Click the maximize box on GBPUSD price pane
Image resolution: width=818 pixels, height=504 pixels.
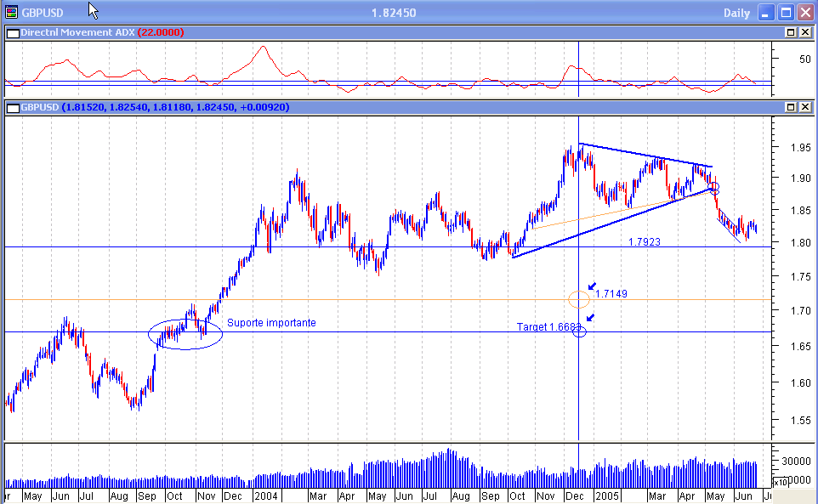tap(792, 106)
